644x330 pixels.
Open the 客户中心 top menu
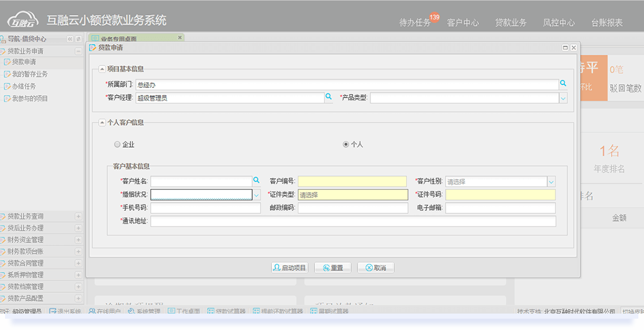(x=463, y=23)
